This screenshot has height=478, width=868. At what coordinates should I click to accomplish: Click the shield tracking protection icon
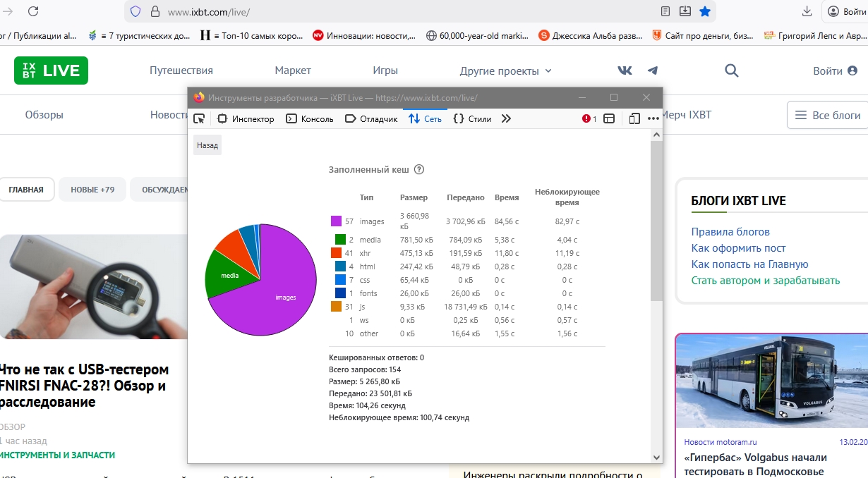pyautogui.click(x=136, y=11)
